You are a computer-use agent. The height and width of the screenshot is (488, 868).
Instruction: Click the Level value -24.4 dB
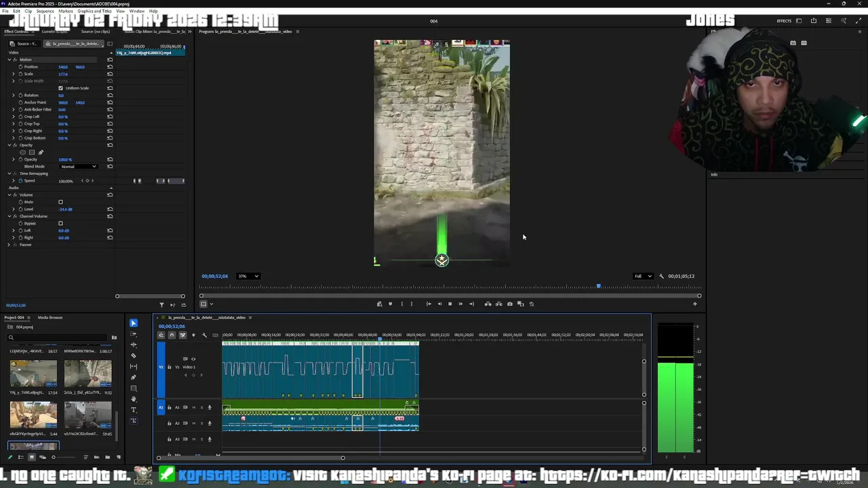click(x=66, y=209)
